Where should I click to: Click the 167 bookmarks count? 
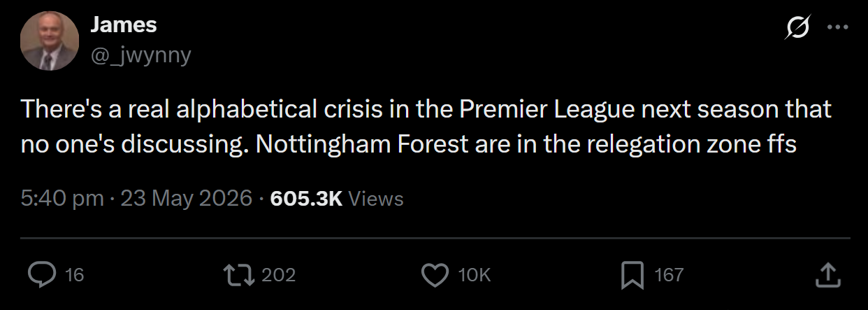coord(669,275)
